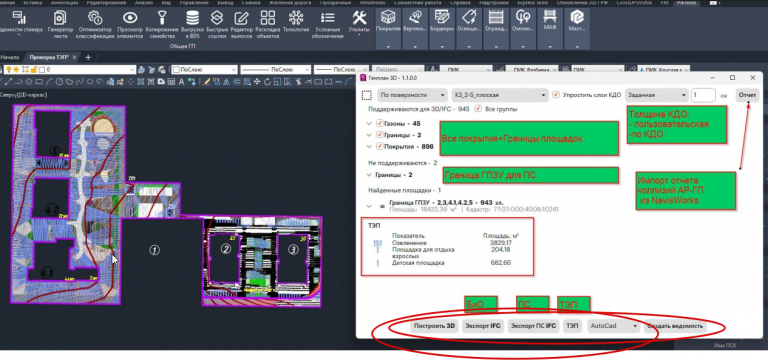Click the Выгрузка в BDS icon

coord(192,24)
